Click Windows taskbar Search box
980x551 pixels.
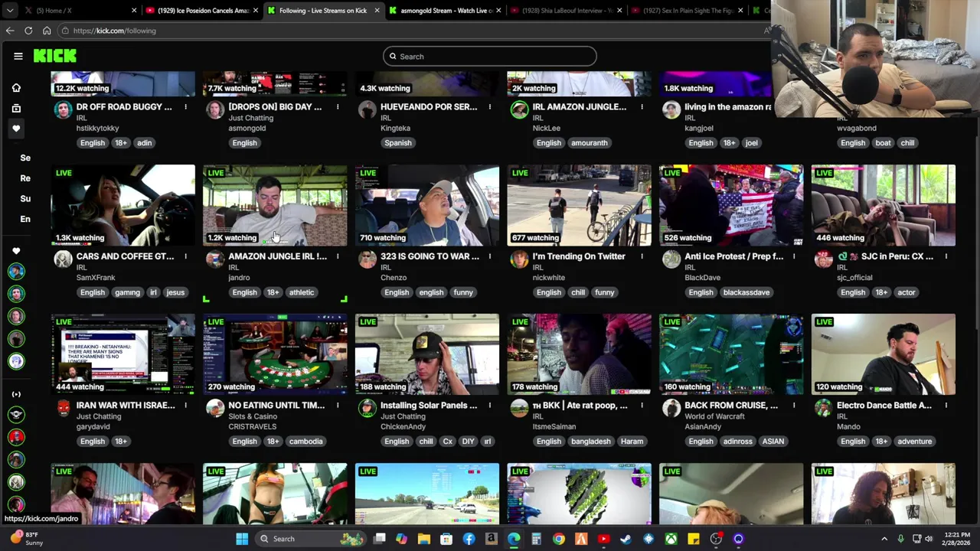point(310,539)
